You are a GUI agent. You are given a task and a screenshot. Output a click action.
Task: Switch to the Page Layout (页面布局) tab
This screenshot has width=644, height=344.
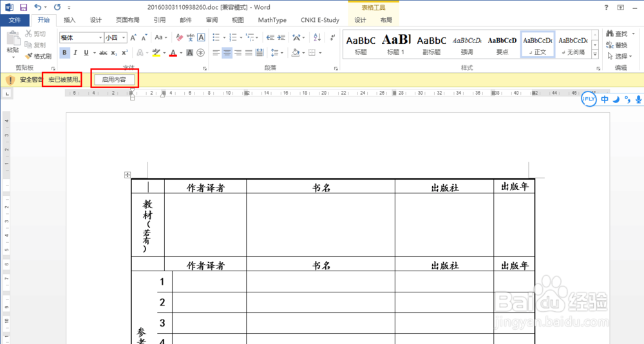[128, 20]
